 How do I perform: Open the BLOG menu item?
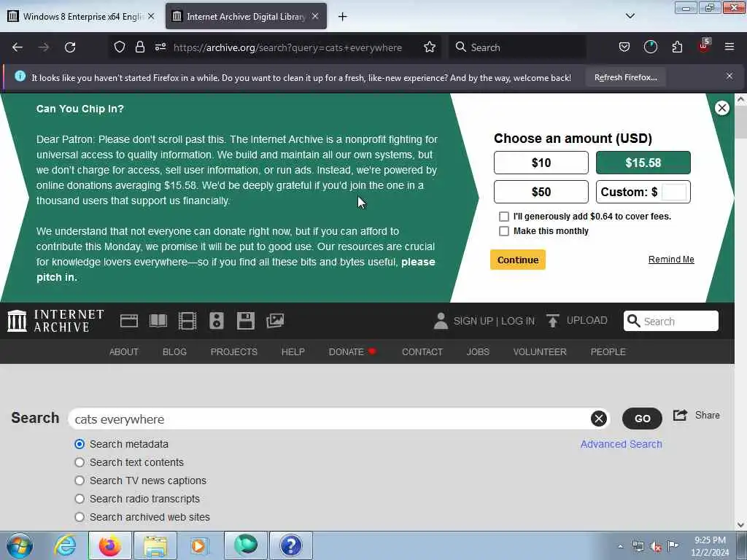point(174,352)
